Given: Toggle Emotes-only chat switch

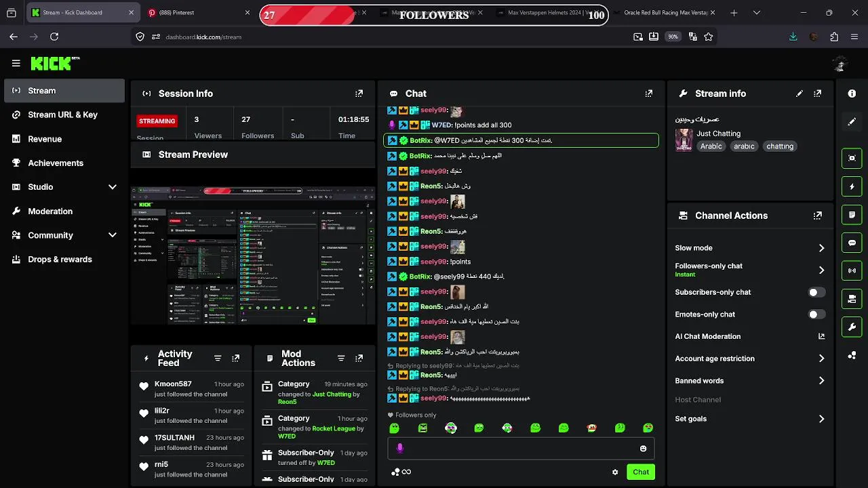Looking at the screenshot, I should coord(817,314).
